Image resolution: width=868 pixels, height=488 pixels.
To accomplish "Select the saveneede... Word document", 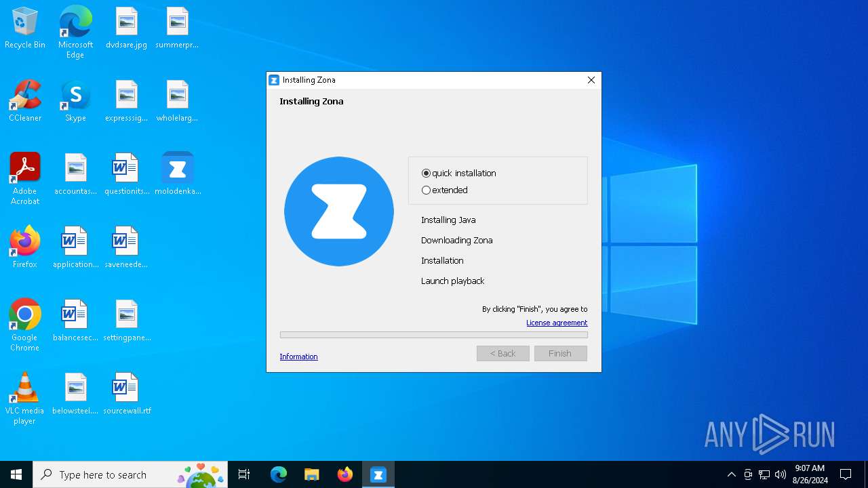I will click(x=127, y=248).
